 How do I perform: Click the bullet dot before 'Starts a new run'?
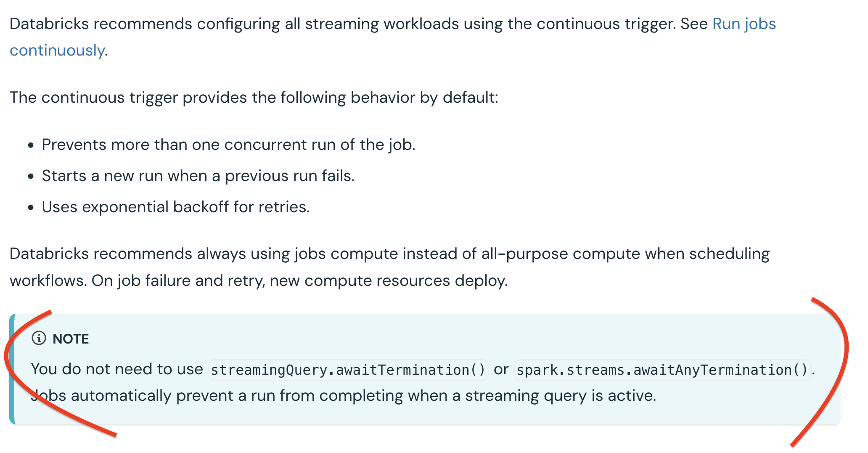click(31, 177)
